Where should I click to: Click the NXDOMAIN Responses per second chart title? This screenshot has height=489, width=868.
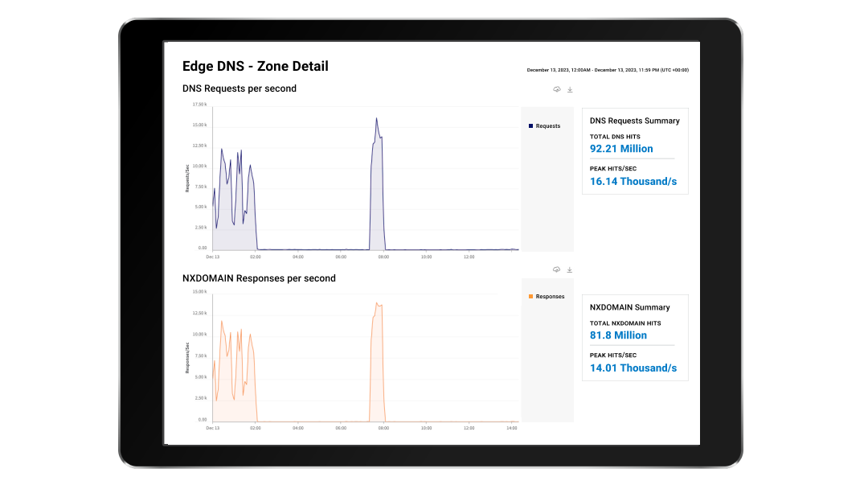point(259,278)
